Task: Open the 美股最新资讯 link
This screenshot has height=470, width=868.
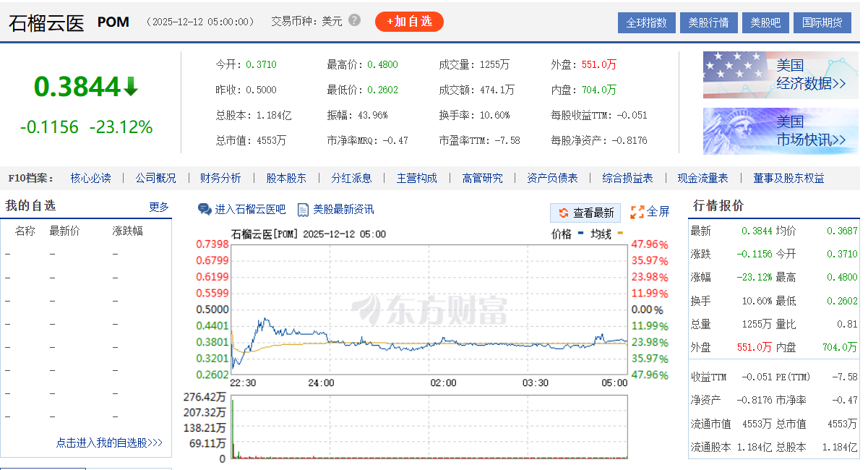Action: click(343, 210)
